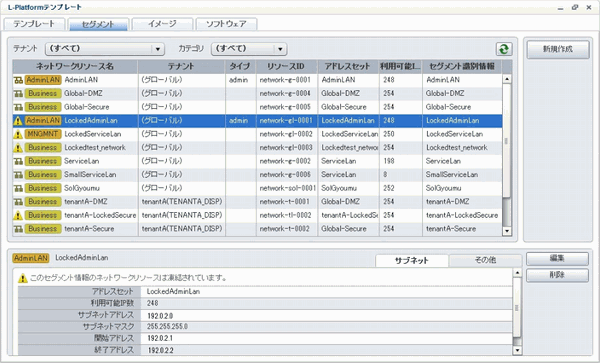Click Business badge in SolGyoumu row
Screen dimensions: 600x363
click(43, 188)
